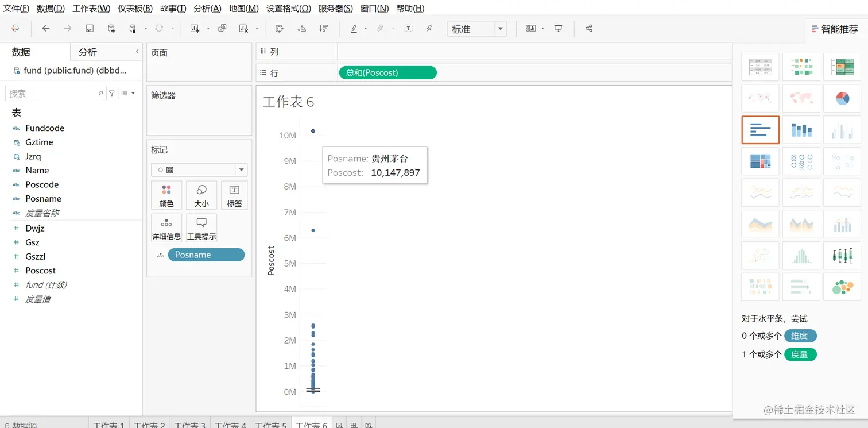Click the highlight pen icon
Viewport: 868px width, 428px height.
click(x=354, y=28)
